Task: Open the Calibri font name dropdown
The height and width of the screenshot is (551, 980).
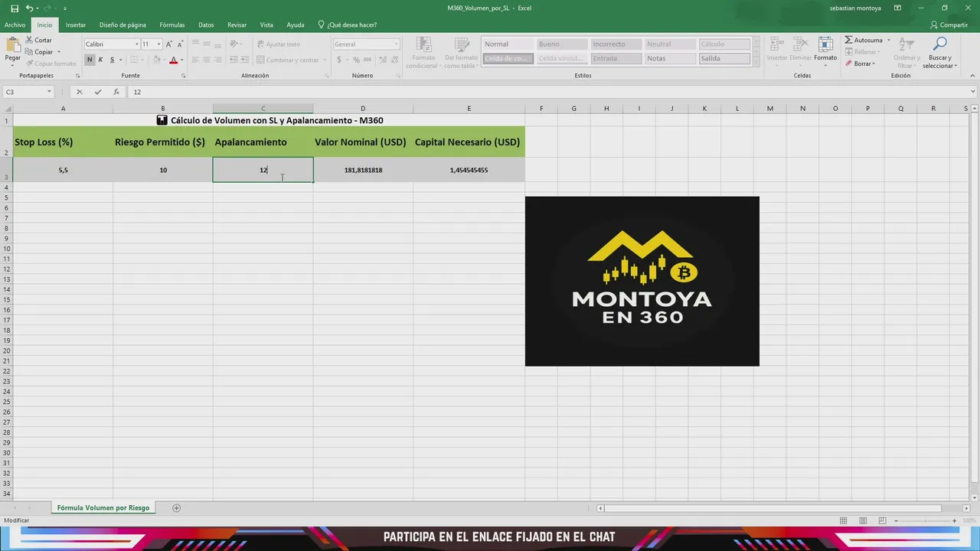Action: point(137,44)
